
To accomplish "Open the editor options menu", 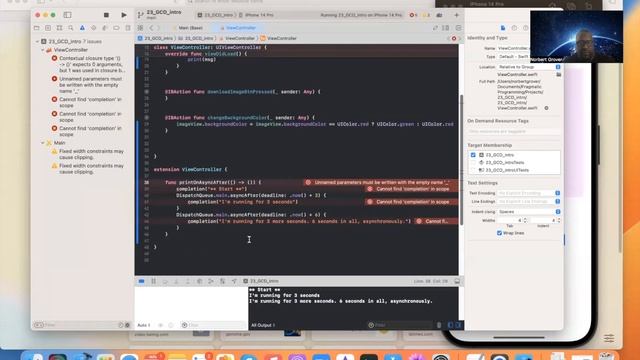I will 446,28.
